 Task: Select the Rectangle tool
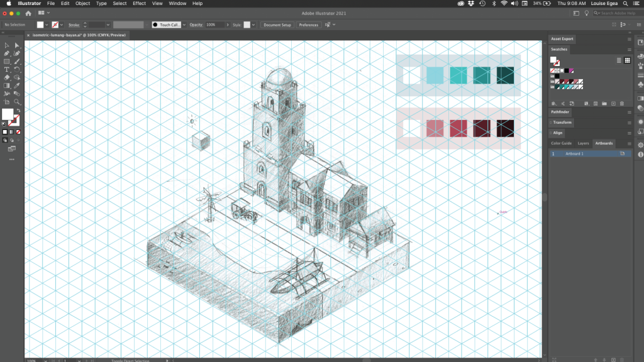[7, 62]
